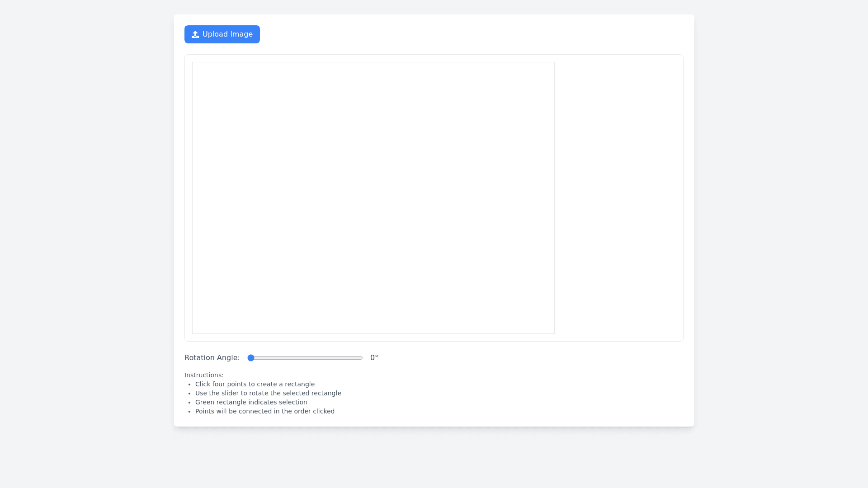868x488 pixels.
Task: Click the Rotation Angle label
Action: pyautogui.click(x=212, y=358)
